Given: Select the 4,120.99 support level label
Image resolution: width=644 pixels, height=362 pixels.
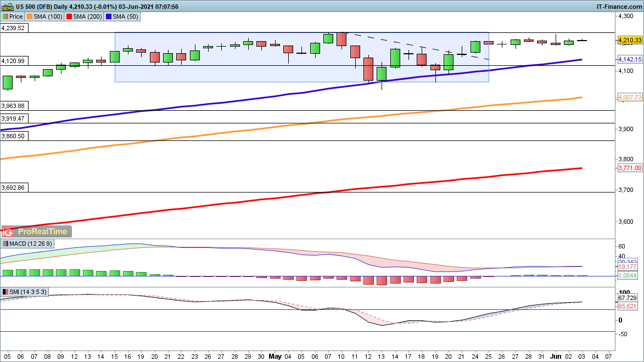Looking at the screenshot, I should 13,61.
